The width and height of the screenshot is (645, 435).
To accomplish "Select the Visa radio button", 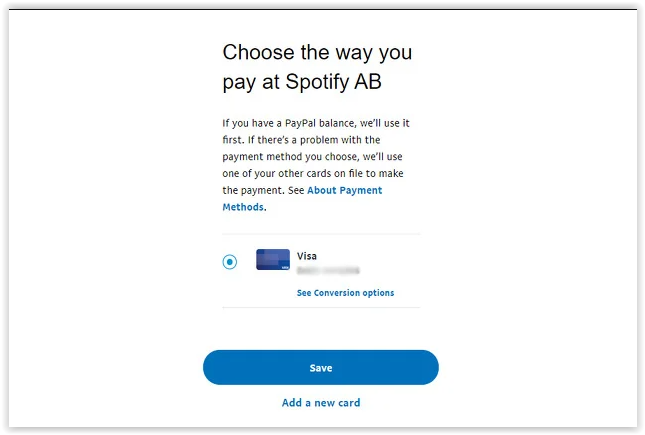I will [230, 262].
